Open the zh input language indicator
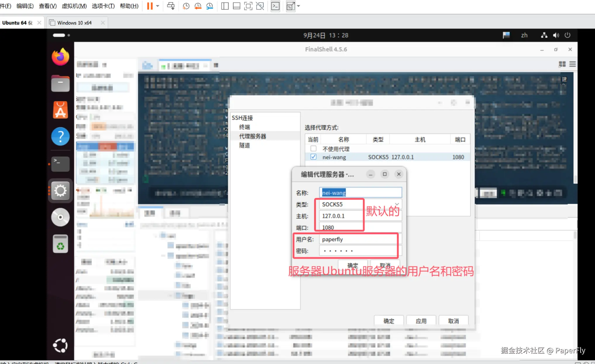 [524, 35]
